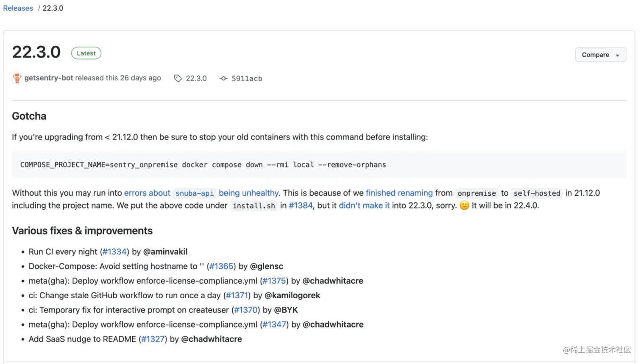Open pull request #1384
The height and width of the screenshot is (364, 641).
[x=301, y=206]
